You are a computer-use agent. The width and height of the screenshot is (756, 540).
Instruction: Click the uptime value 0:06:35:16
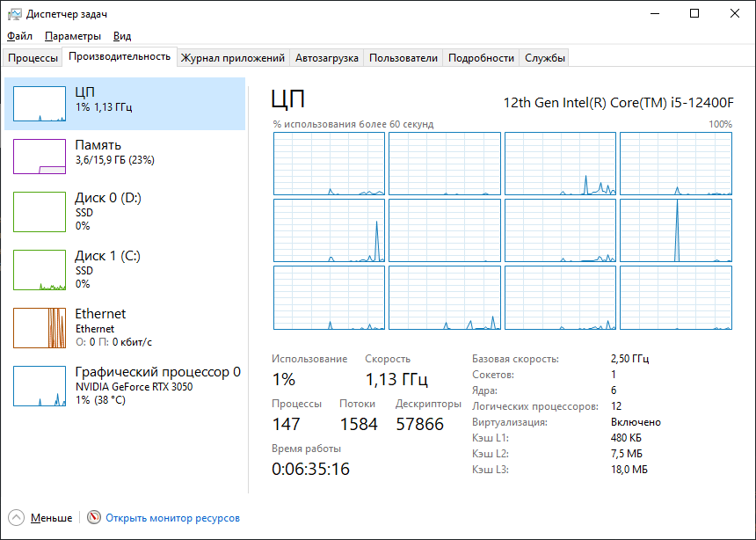coord(310,469)
